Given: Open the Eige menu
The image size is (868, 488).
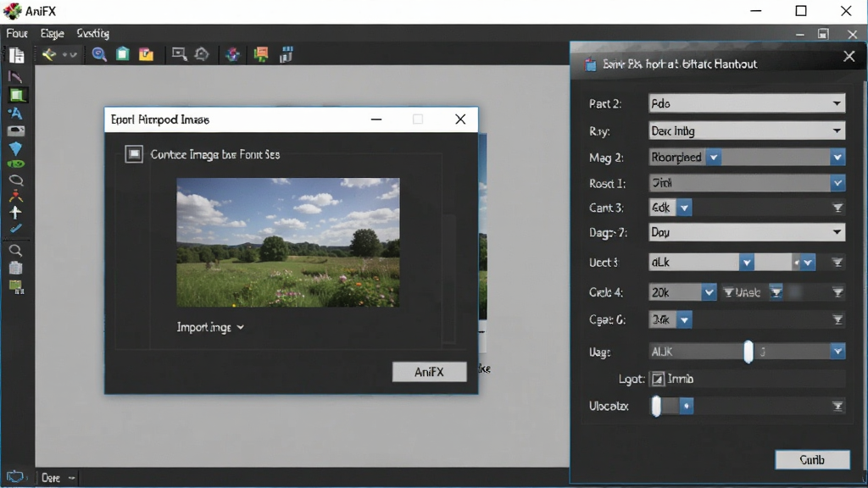Looking at the screenshot, I should point(53,34).
